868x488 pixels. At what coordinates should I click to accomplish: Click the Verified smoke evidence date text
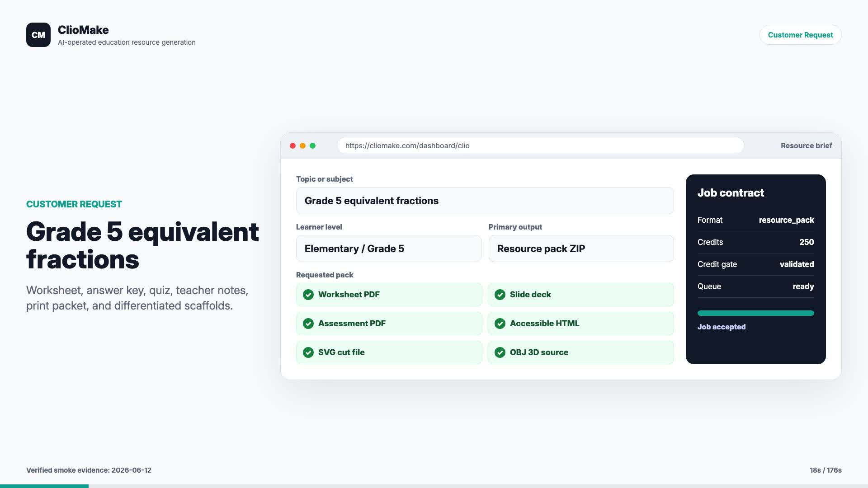tap(89, 470)
